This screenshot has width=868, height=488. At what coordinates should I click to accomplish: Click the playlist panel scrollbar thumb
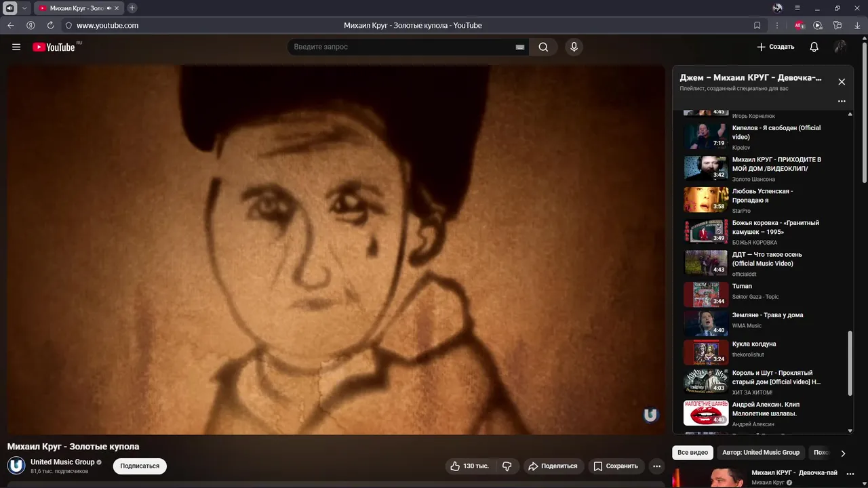pos(851,364)
